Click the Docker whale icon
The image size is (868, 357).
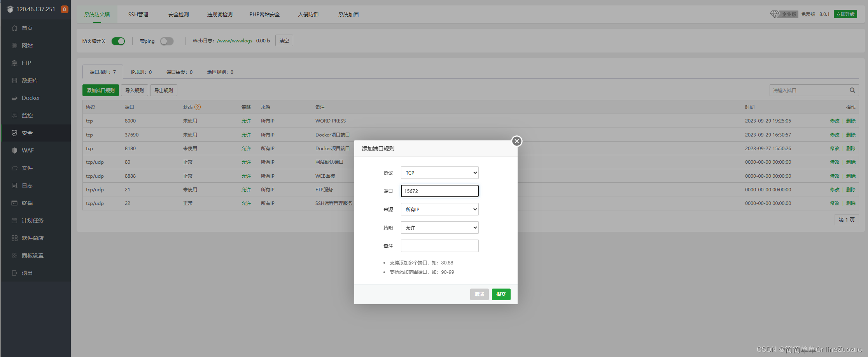(x=14, y=98)
